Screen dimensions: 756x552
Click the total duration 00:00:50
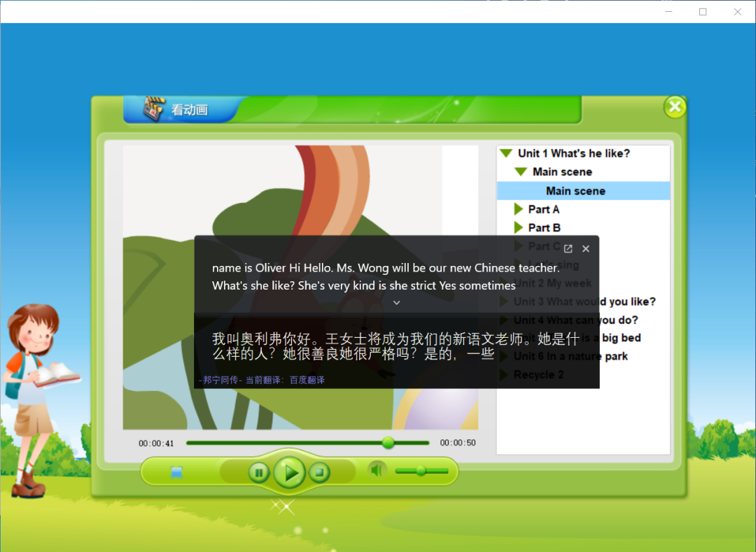[x=458, y=443]
